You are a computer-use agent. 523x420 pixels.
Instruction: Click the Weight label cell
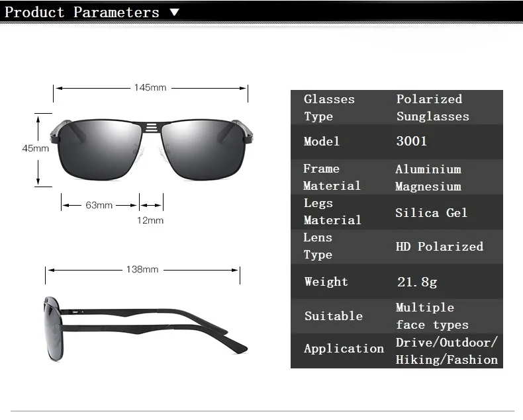[x=326, y=282]
